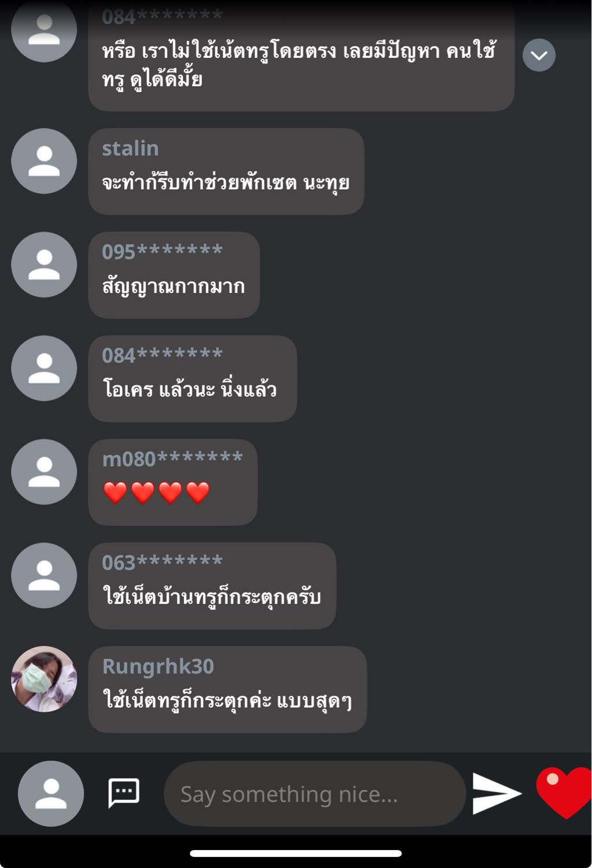The width and height of the screenshot is (592, 868).
Task: Jump to latest with the chevron button
Action: click(x=539, y=55)
